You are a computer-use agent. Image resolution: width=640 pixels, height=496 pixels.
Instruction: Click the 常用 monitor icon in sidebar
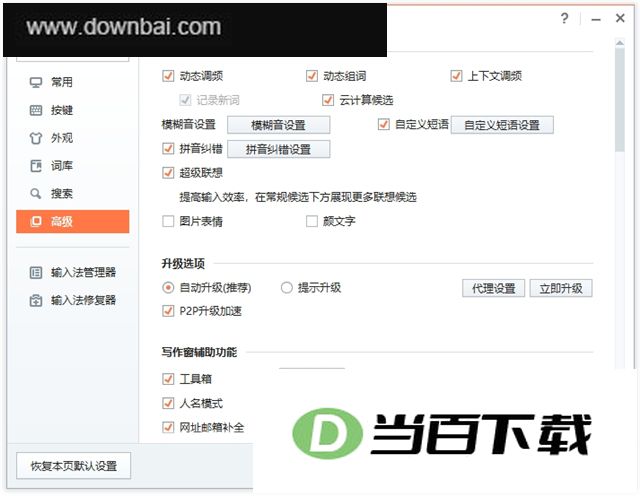click(36, 82)
